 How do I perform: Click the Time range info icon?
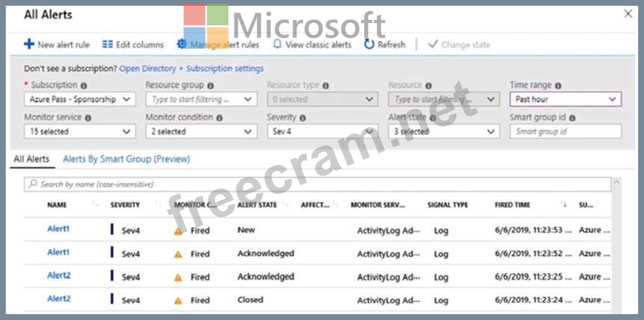pyautogui.click(x=558, y=85)
